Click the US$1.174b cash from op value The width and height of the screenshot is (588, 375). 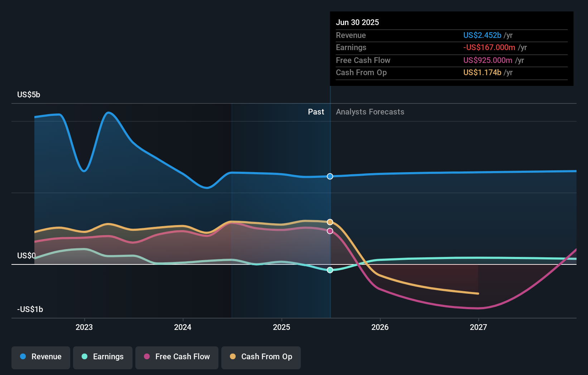coord(482,72)
